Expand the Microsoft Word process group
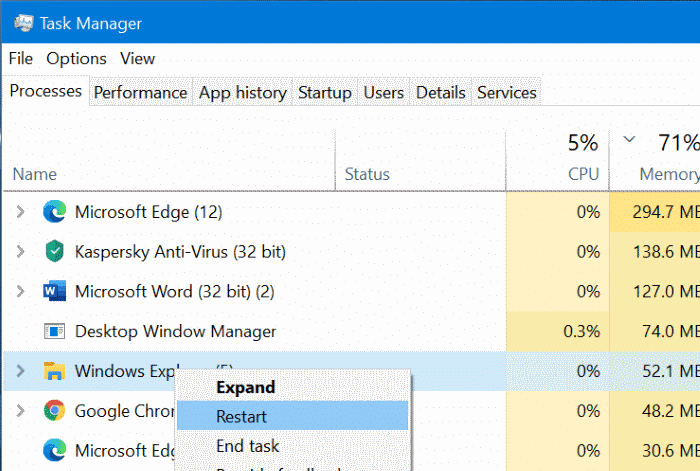The height and width of the screenshot is (471, 700). [x=20, y=291]
